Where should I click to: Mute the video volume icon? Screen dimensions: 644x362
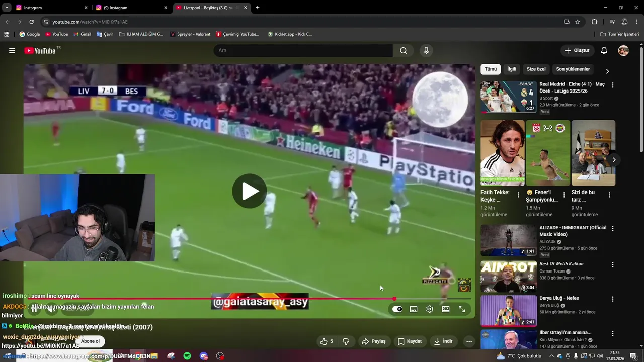click(51, 309)
